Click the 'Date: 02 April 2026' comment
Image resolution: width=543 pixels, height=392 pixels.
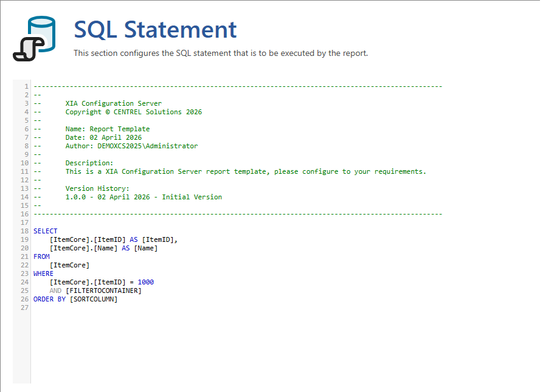103,137
